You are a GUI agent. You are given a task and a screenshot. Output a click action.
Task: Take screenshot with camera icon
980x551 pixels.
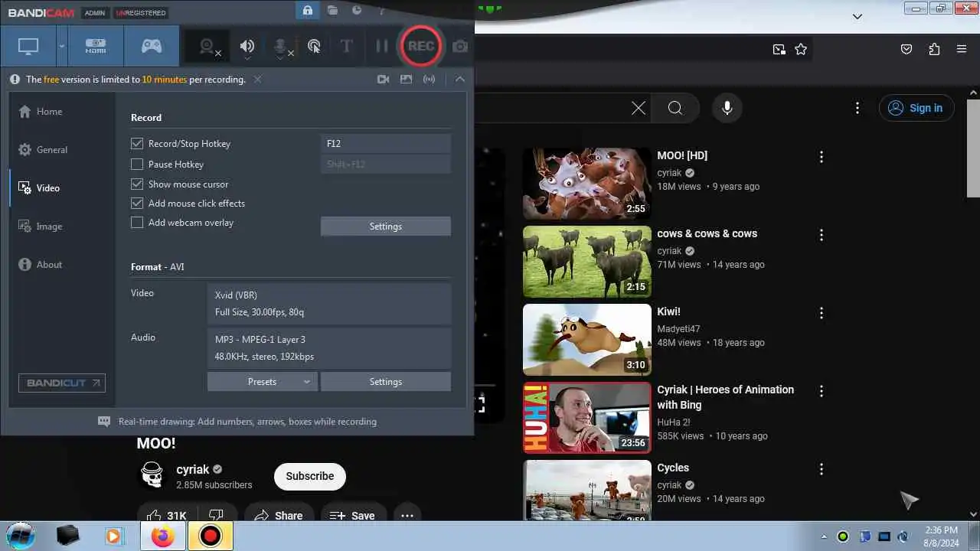pyautogui.click(x=460, y=47)
